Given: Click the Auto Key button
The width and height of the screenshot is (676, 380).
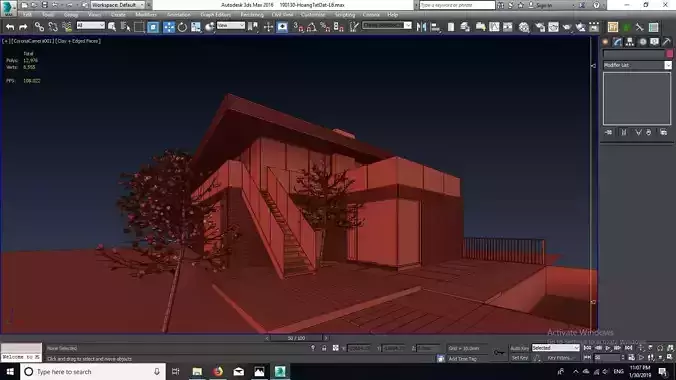Looking at the screenshot, I should tap(520, 348).
